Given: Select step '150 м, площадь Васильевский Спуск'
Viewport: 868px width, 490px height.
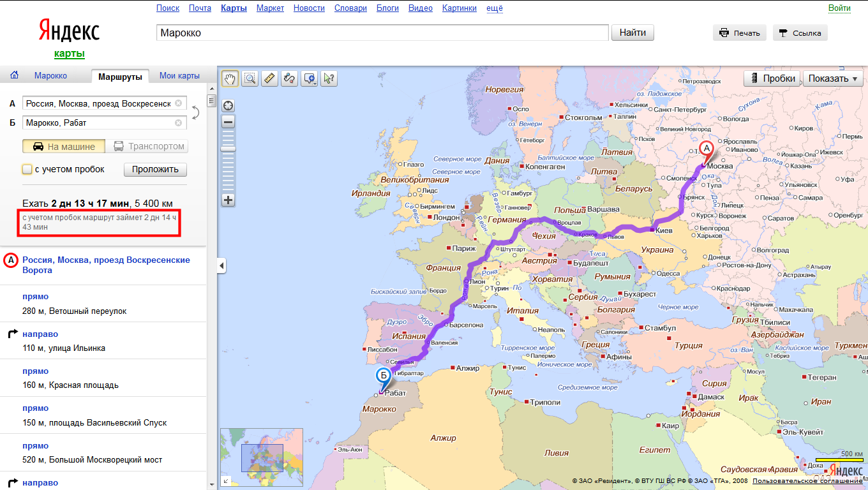Looking at the screenshot, I should [94, 423].
